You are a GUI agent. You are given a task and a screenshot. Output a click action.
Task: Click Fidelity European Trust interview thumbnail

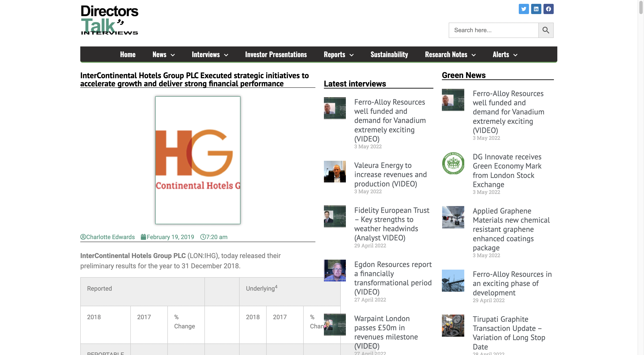[335, 216]
